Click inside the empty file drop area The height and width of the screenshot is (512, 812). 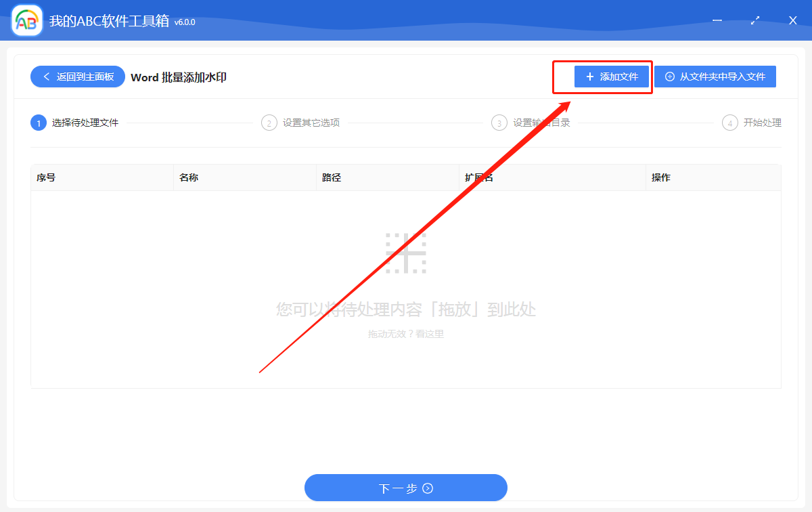405,284
